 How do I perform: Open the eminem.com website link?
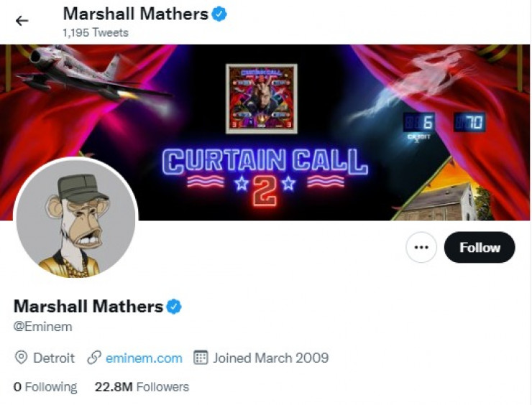click(144, 358)
